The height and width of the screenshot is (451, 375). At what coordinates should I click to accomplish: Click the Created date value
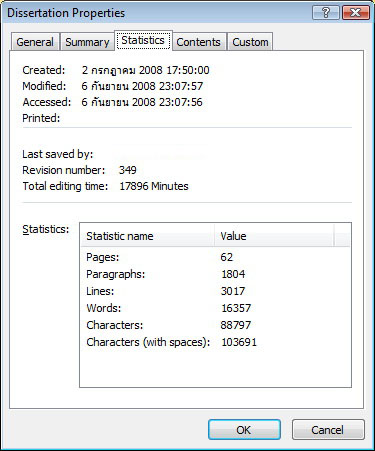click(146, 70)
